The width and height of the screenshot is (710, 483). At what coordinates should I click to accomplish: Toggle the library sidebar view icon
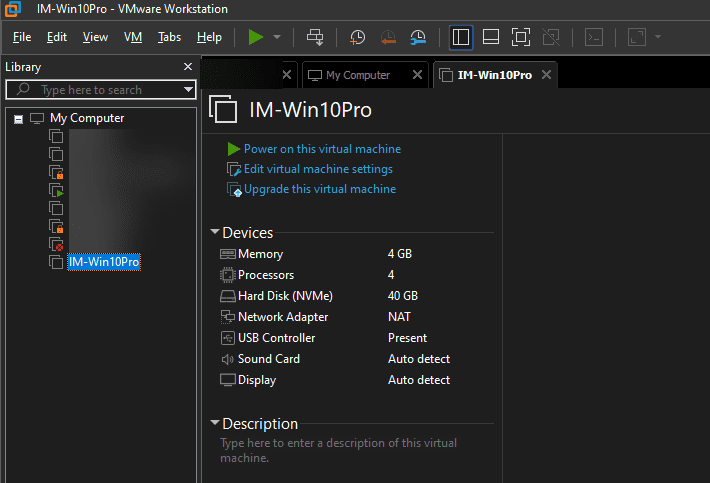coord(461,37)
